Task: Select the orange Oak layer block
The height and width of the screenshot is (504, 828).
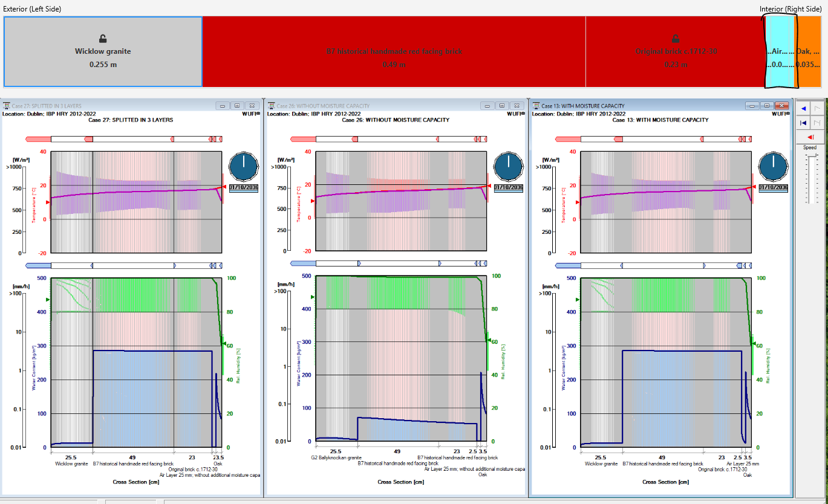Action: [807, 52]
